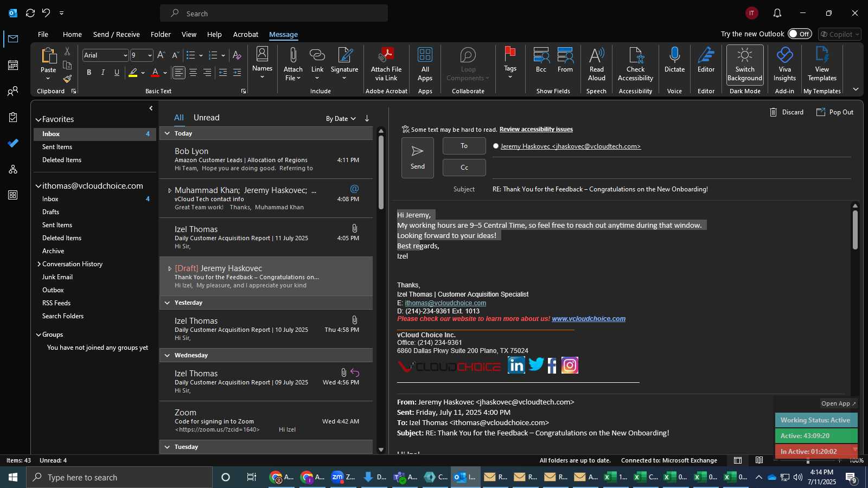Discard the draft reply
868x488 pixels.
pos(787,112)
